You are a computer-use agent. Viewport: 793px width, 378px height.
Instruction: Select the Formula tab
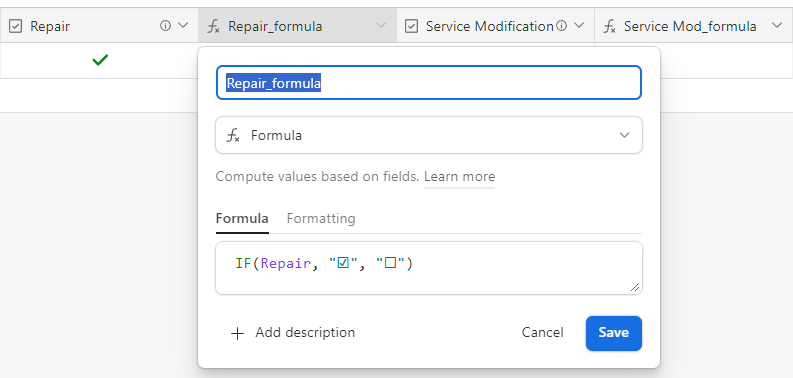(242, 219)
